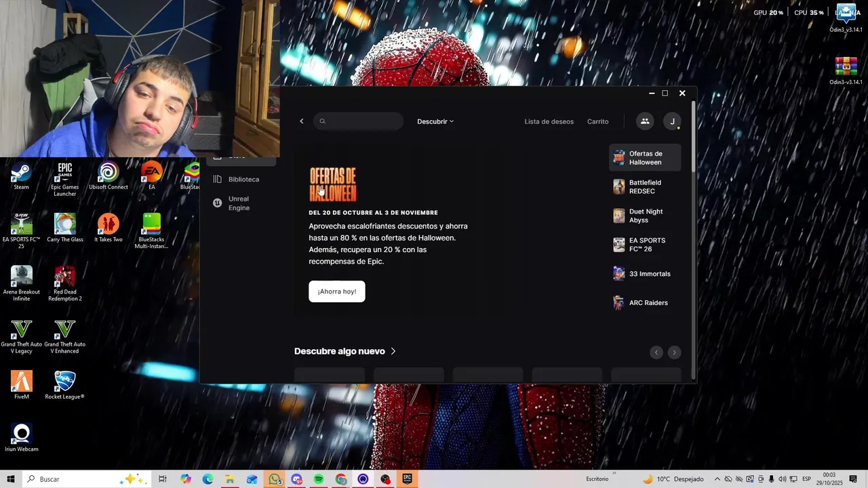Switch the ESP input language
Screen dimensions: 868x488
point(807,479)
